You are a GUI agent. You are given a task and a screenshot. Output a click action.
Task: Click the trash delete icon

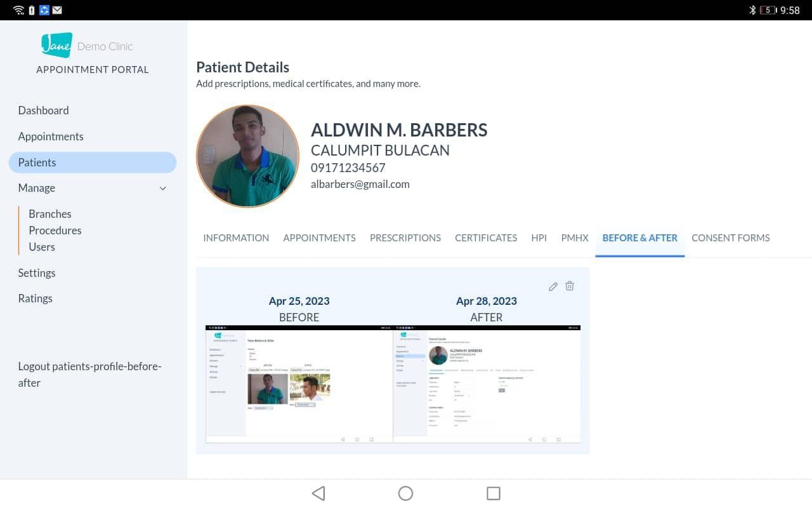click(x=570, y=286)
